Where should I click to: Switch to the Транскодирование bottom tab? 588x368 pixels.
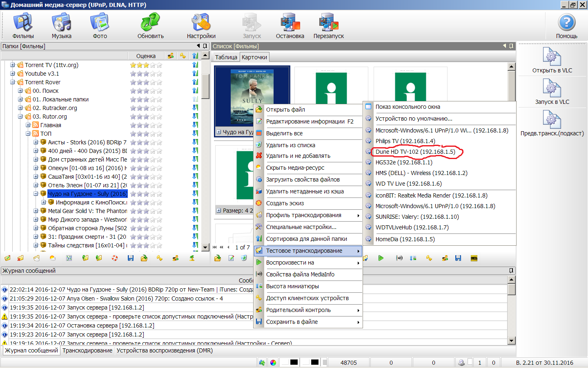pos(87,350)
